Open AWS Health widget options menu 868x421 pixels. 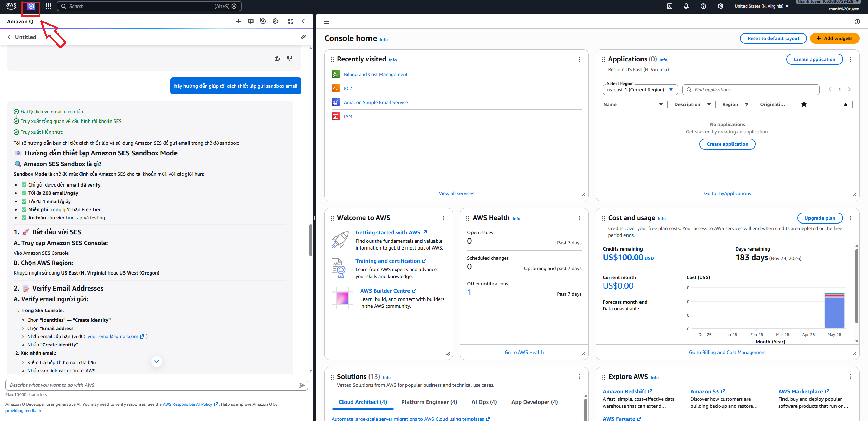point(580,218)
